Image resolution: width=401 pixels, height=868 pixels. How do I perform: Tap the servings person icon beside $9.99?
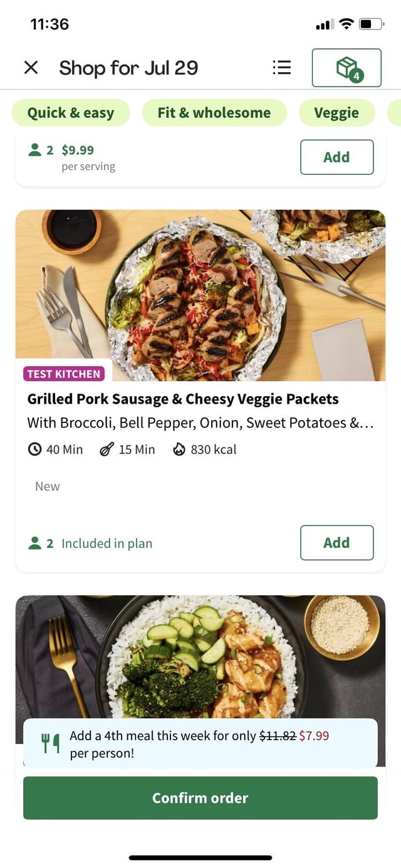[35, 150]
